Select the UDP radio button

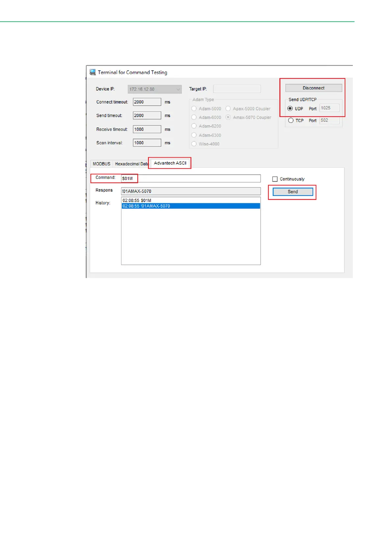(x=290, y=109)
